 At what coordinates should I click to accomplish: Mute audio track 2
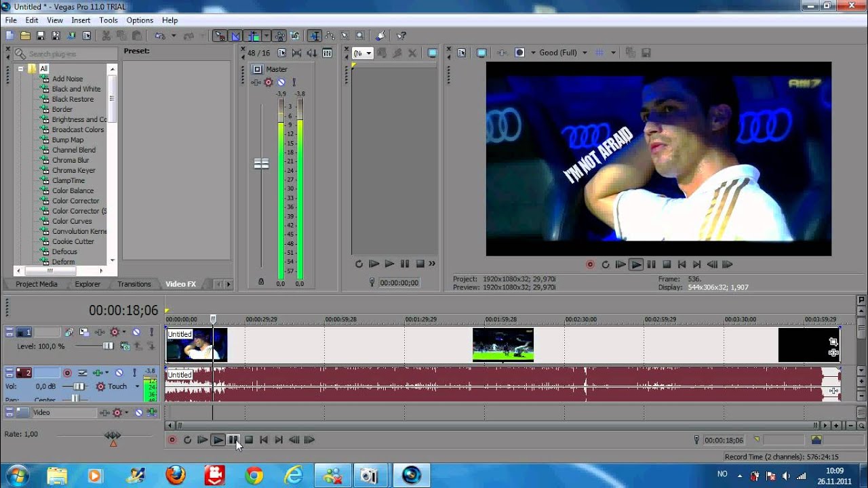119,373
